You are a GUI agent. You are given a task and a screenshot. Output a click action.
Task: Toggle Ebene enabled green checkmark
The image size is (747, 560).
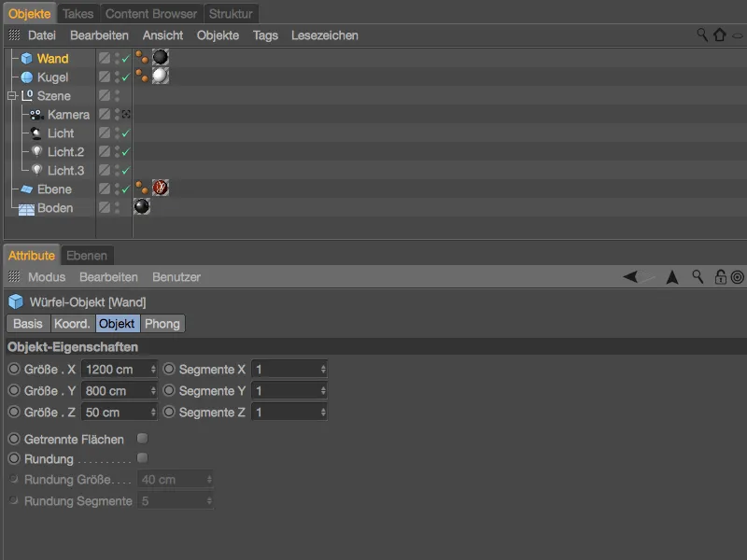click(x=126, y=189)
